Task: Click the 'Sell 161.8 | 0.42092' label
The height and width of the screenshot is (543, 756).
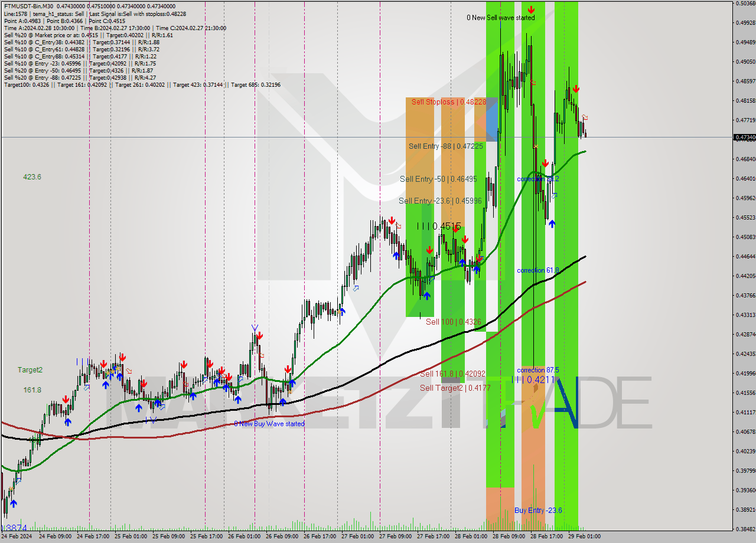Action: 452,374
